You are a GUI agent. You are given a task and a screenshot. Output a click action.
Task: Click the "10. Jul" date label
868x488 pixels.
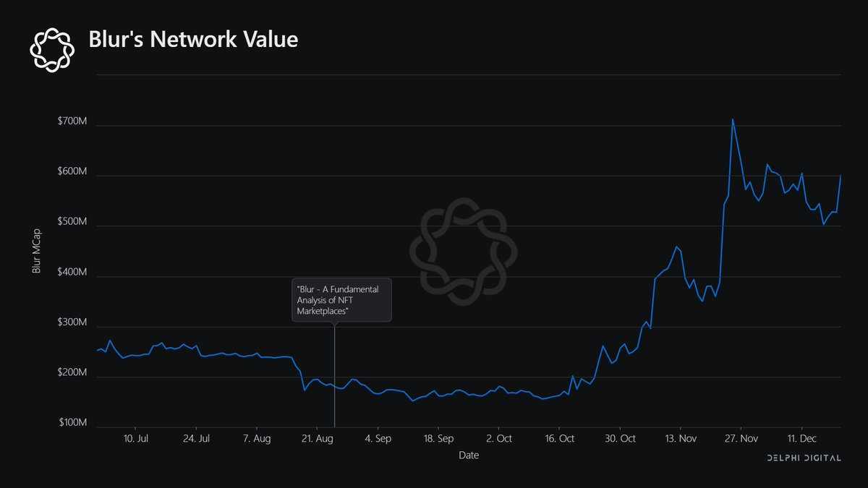[137, 439]
